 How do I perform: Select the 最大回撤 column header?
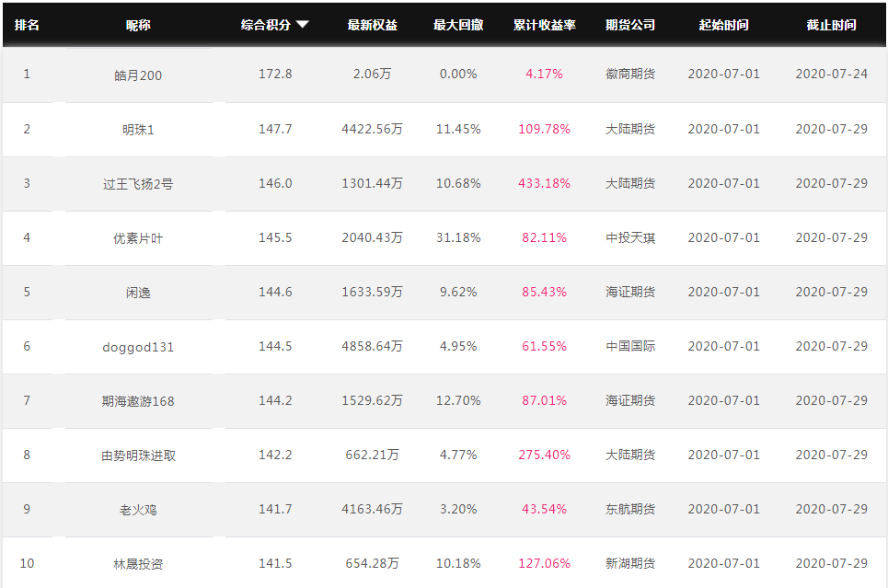click(x=458, y=25)
